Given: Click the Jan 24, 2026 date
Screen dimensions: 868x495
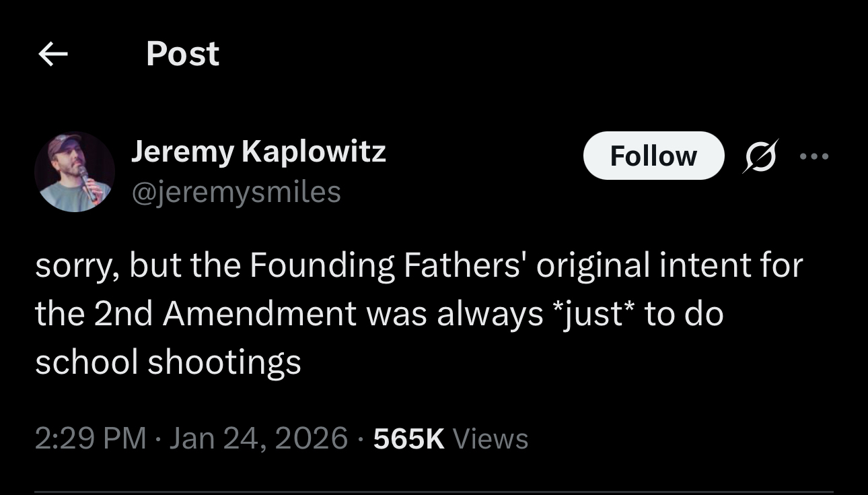Looking at the screenshot, I should pos(258,438).
